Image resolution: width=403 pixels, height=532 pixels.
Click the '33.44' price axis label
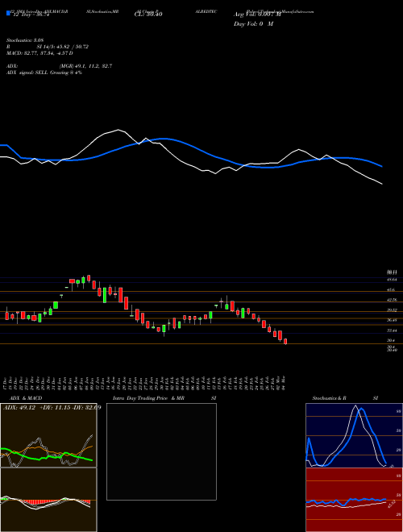coord(392,330)
